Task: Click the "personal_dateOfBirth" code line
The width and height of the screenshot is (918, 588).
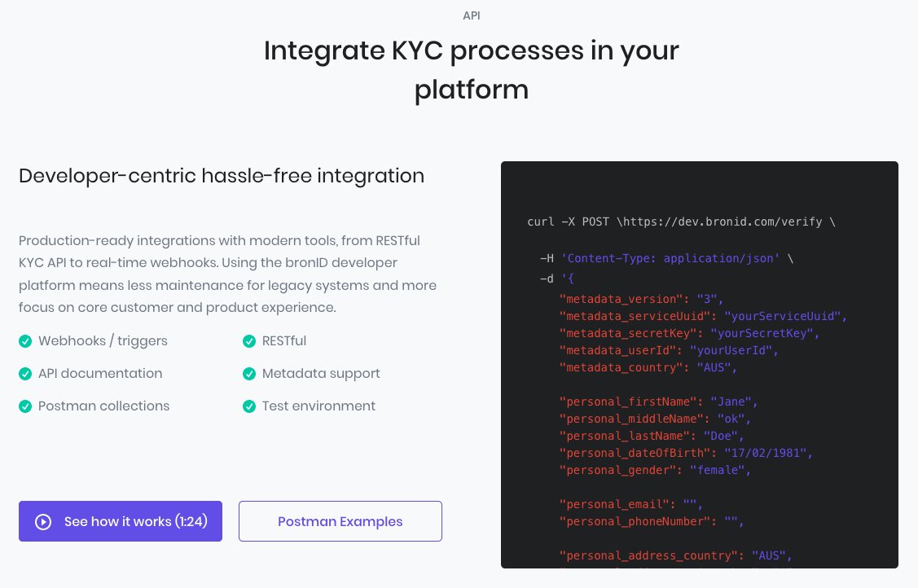Action: coord(686,453)
